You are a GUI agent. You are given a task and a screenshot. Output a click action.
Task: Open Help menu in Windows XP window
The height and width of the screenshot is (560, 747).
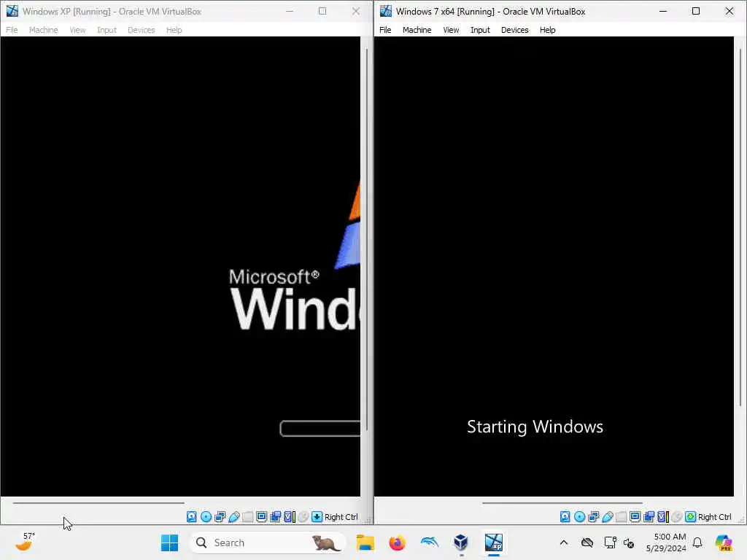click(174, 30)
